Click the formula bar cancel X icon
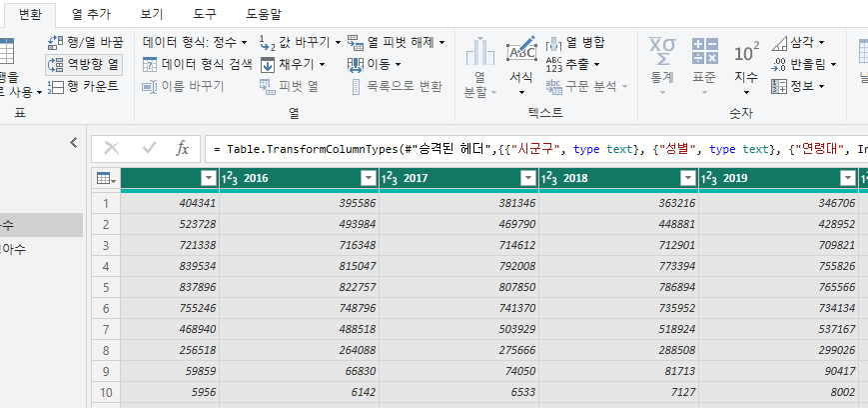 [112, 148]
